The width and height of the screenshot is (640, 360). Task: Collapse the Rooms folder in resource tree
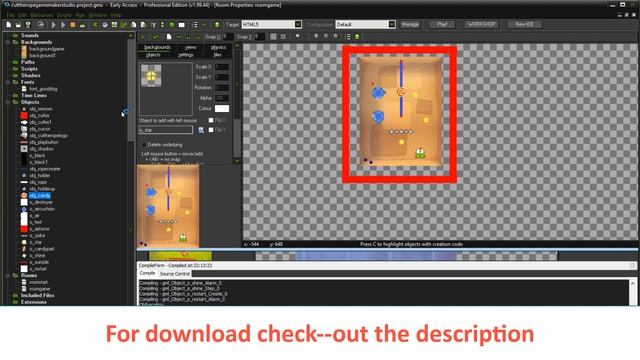coord(7,276)
